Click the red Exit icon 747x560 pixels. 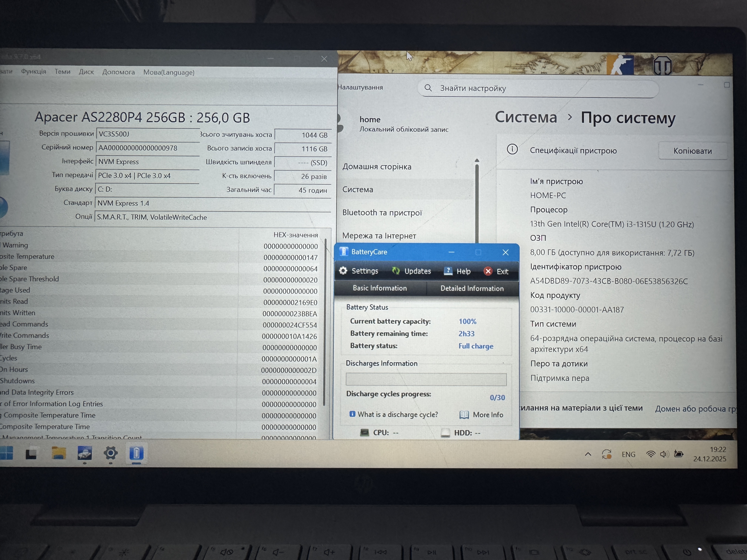pos(488,271)
